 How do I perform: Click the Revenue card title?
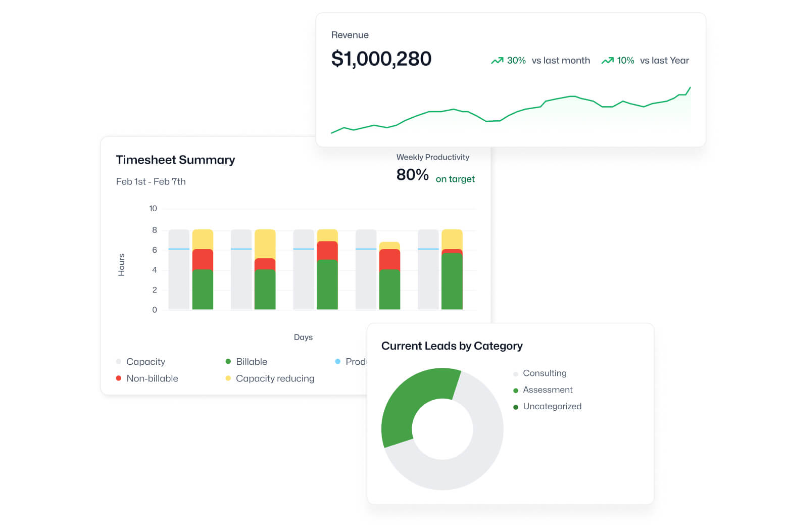pyautogui.click(x=350, y=35)
